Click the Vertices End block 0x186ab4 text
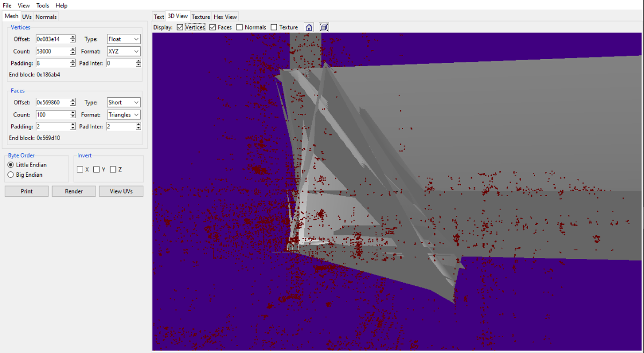This screenshot has height=353, width=644. tap(34, 75)
